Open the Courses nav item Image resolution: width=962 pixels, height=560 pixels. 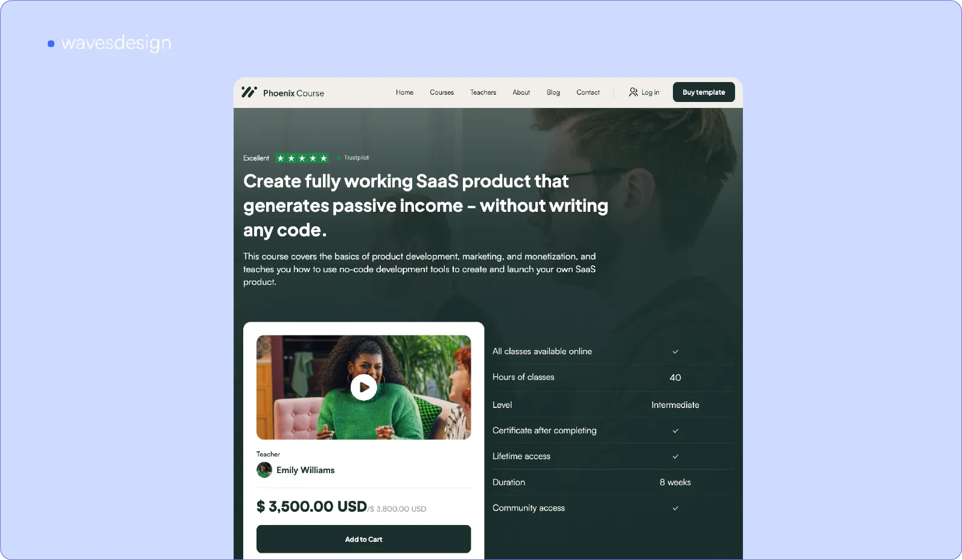click(442, 92)
